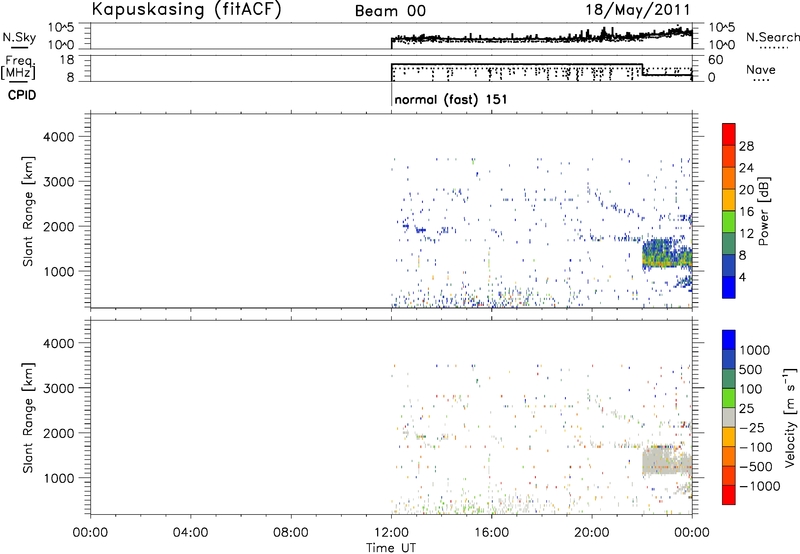Click the "Time UT" axis label
This screenshot has width=800, height=554.
click(x=391, y=548)
